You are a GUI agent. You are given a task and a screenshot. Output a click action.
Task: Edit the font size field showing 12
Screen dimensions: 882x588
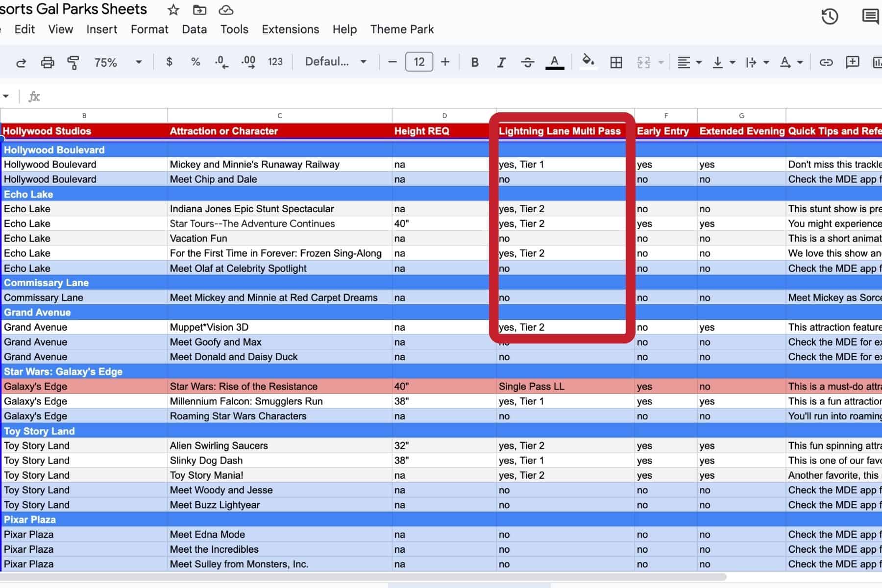point(419,62)
